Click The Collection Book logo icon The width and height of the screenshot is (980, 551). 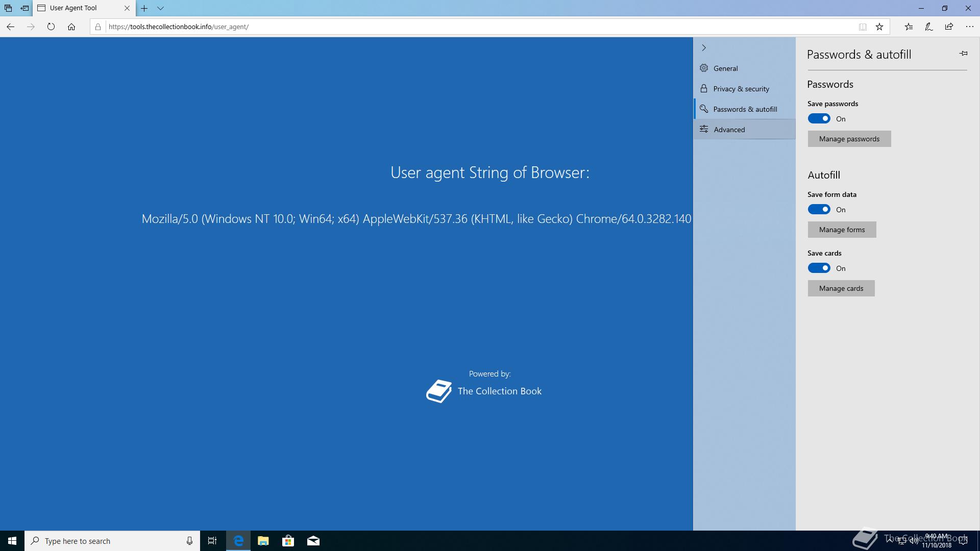[x=439, y=391]
